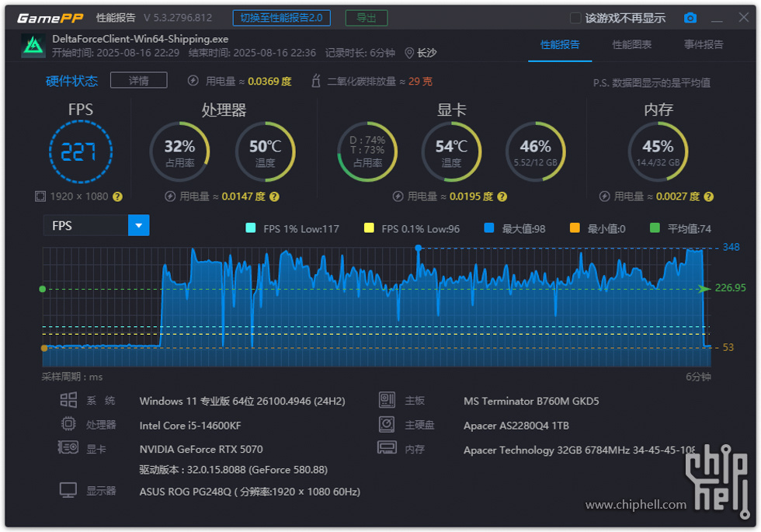Click help icon next to 0.0147 度
Viewport: 761px width, 532px height.
click(274, 196)
